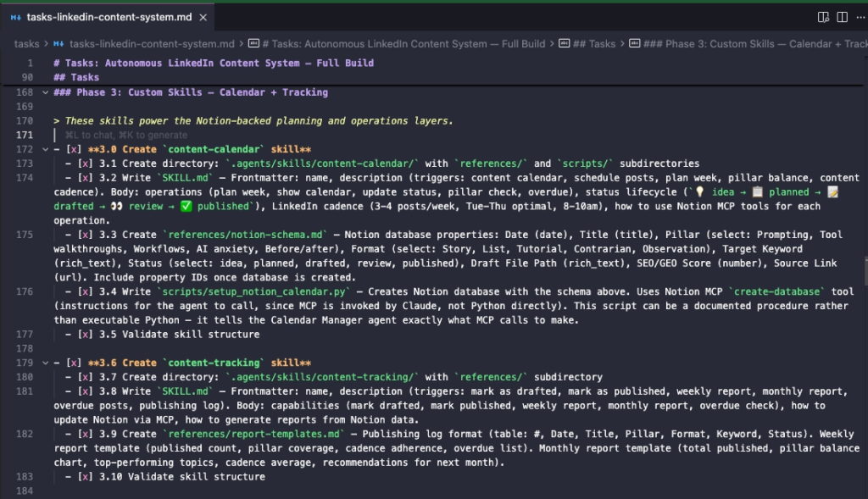The image size is (868, 499).
Task: Click the Markdown file icon in the tab
Action: point(14,17)
